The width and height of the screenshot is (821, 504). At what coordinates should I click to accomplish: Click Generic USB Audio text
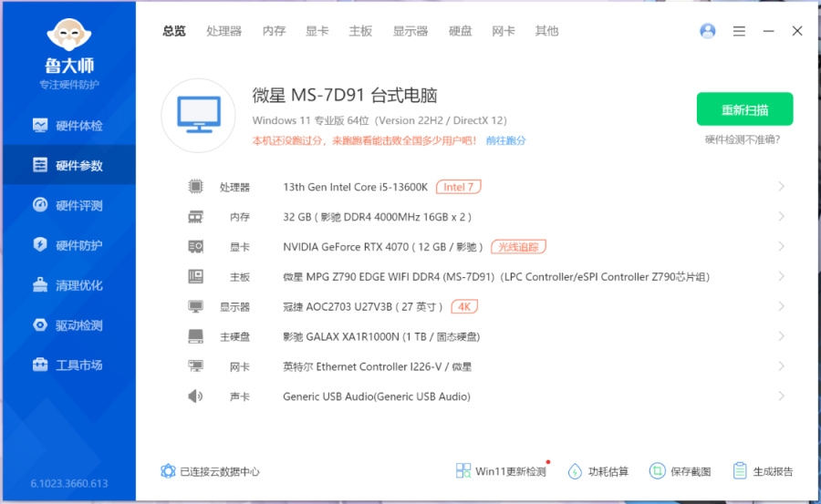click(377, 396)
